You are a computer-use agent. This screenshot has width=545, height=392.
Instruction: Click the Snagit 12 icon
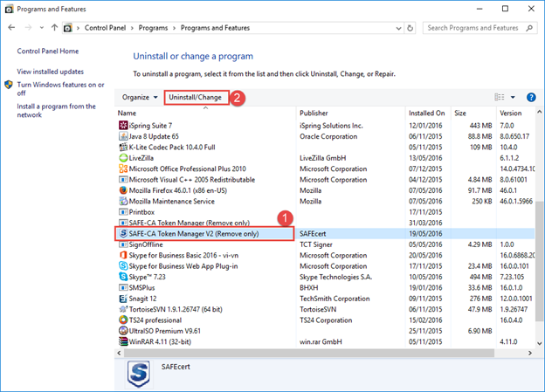pyautogui.click(x=123, y=299)
